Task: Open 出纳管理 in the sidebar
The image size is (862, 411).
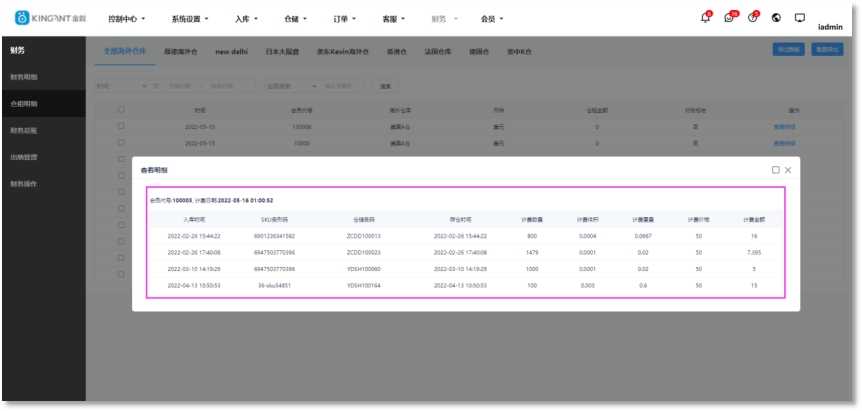Action: [24, 157]
